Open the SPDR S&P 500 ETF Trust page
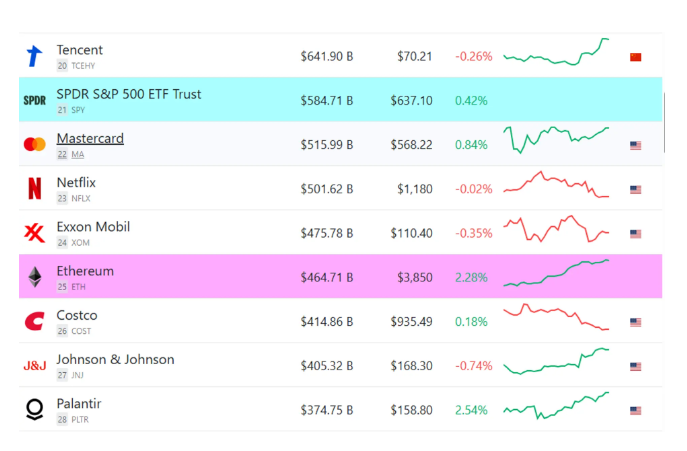The width and height of the screenshot is (687, 451). point(128,94)
